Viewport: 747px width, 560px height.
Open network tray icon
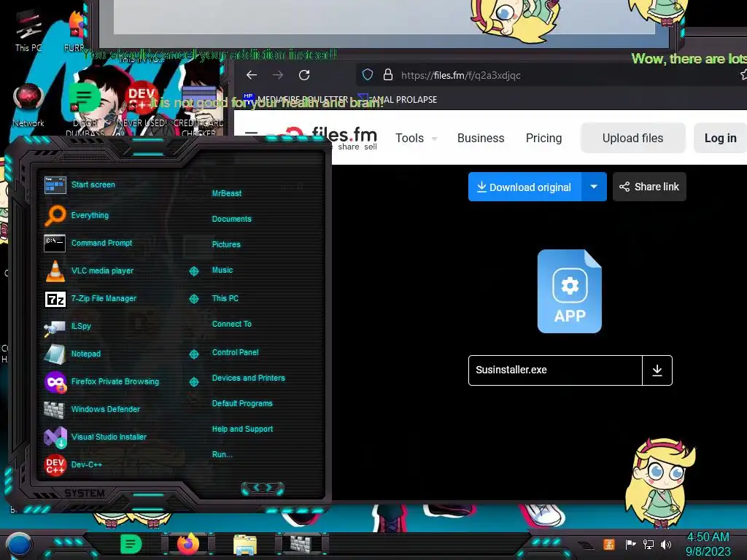click(x=648, y=544)
